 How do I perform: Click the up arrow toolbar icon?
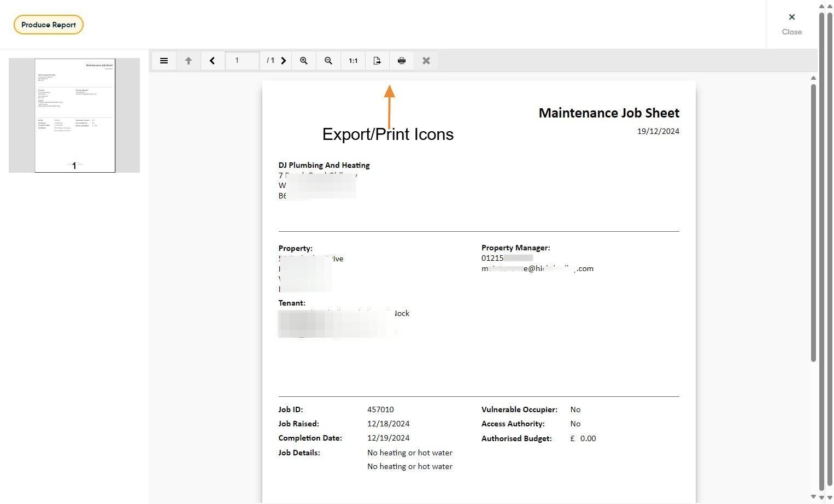tap(189, 61)
